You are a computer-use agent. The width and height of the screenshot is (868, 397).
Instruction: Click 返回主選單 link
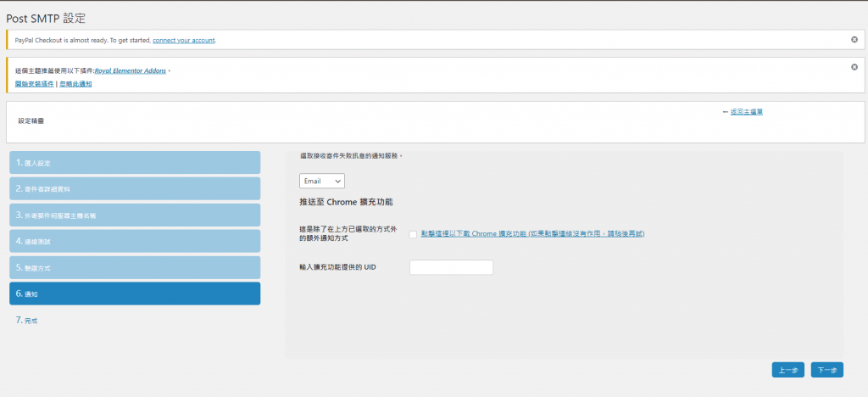(747, 112)
